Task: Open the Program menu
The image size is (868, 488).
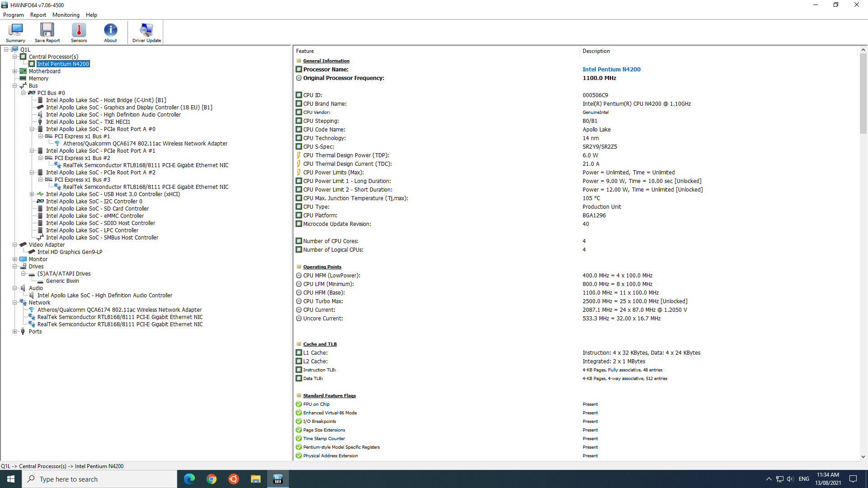Action: [14, 15]
